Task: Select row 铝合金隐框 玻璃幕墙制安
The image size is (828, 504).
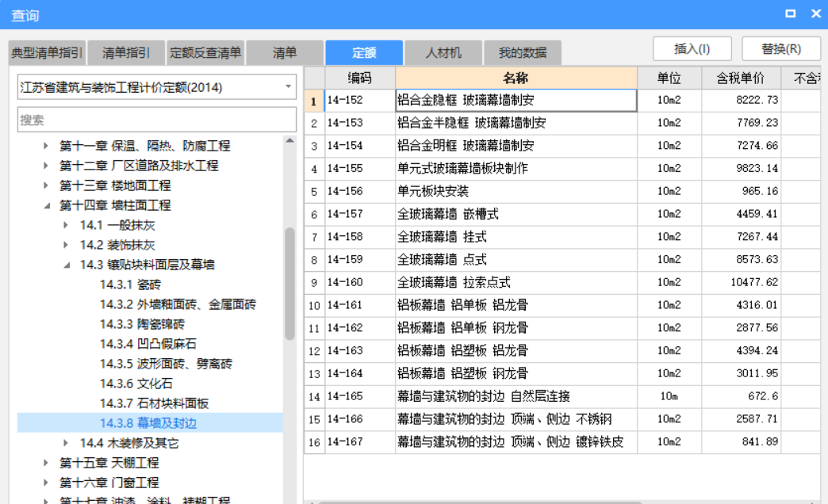Action: pos(516,101)
